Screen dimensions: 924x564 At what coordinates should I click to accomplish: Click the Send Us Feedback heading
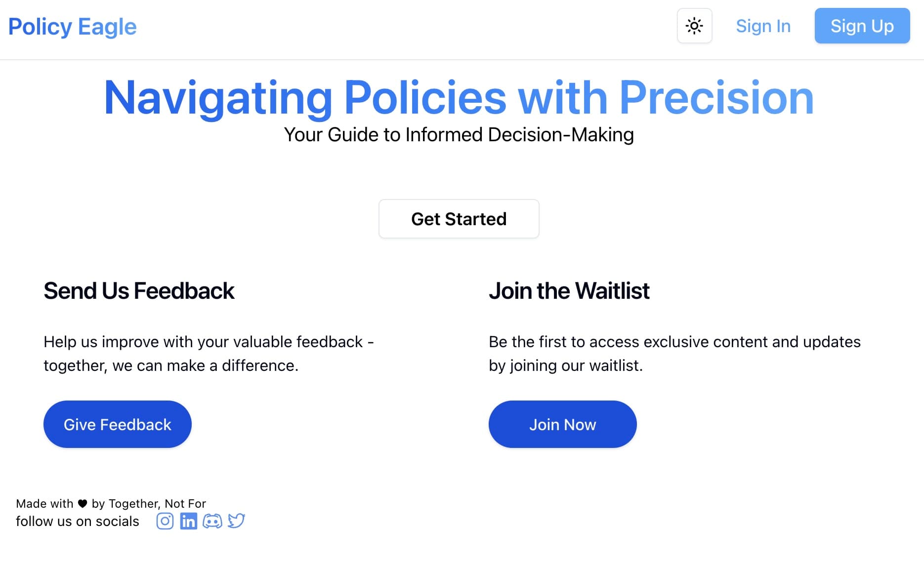[139, 291]
